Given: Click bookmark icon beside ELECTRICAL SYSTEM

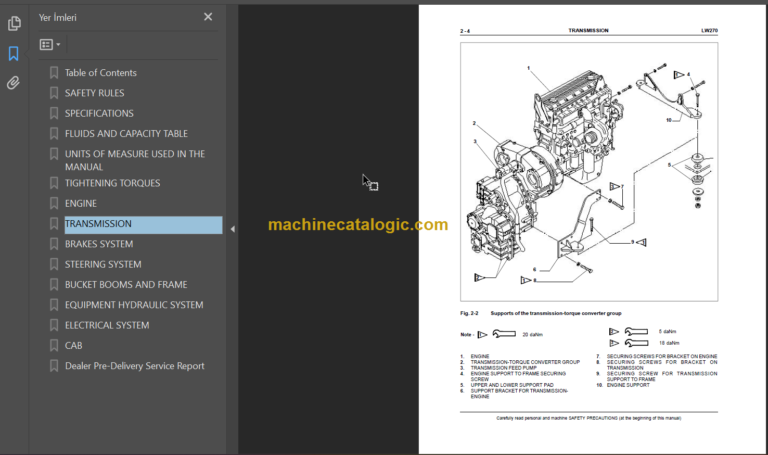Looking at the screenshot, I should [x=54, y=326].
